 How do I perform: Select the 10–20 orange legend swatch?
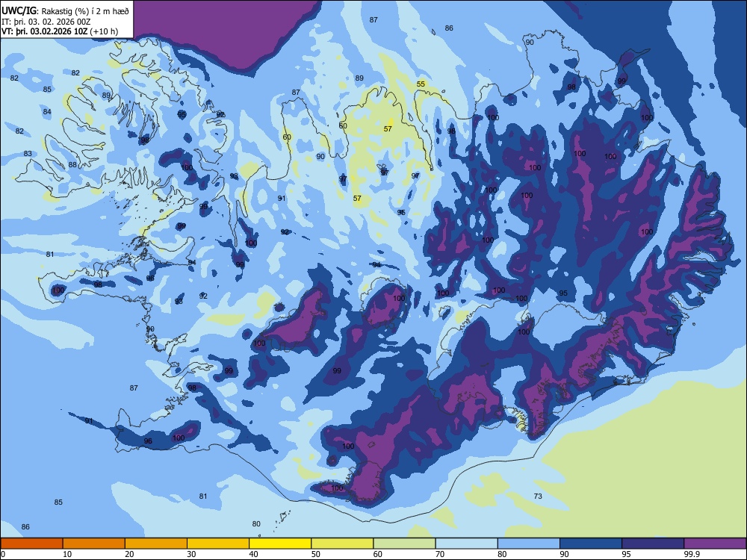[94, 544]
